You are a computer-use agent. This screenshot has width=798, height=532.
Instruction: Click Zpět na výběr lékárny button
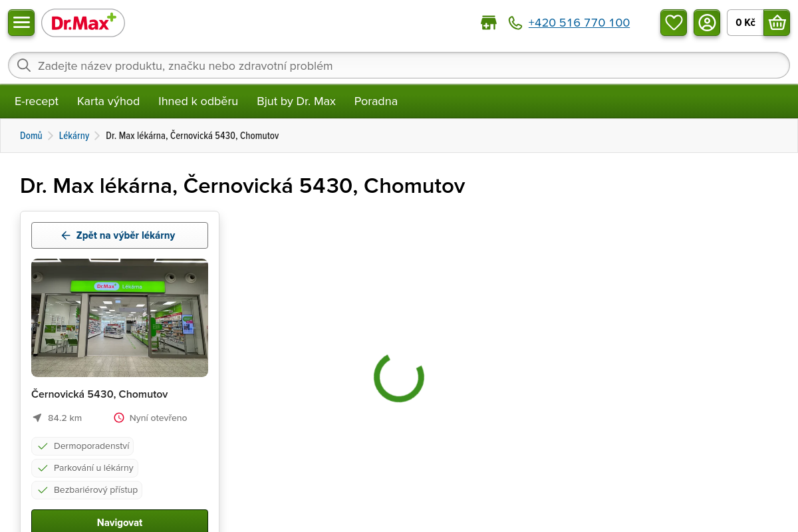(x=120, y=235)
